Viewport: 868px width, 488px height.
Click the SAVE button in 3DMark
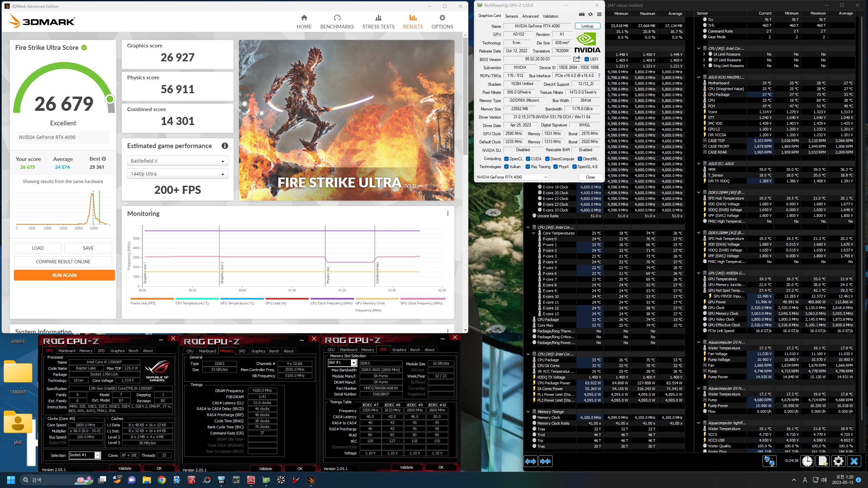(x=88, y=248)
